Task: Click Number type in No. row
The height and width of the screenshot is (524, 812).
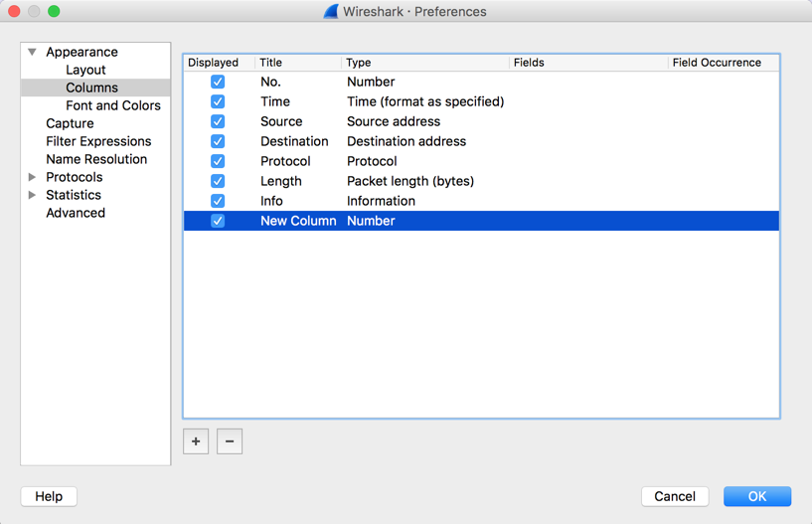Action: point(371,82)
